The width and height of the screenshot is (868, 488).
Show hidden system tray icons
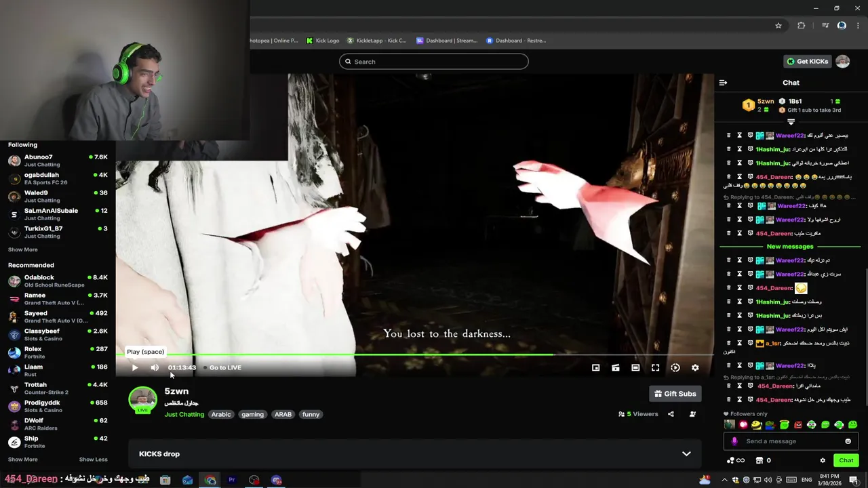[x=725, y=480]
